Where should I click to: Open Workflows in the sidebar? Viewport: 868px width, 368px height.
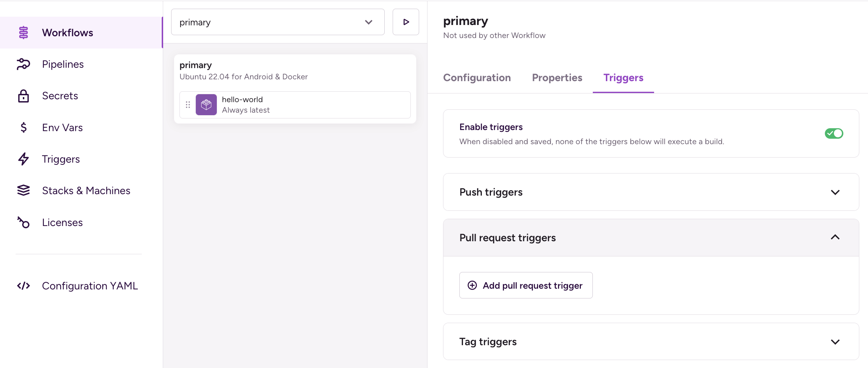(x=81, y=33)
